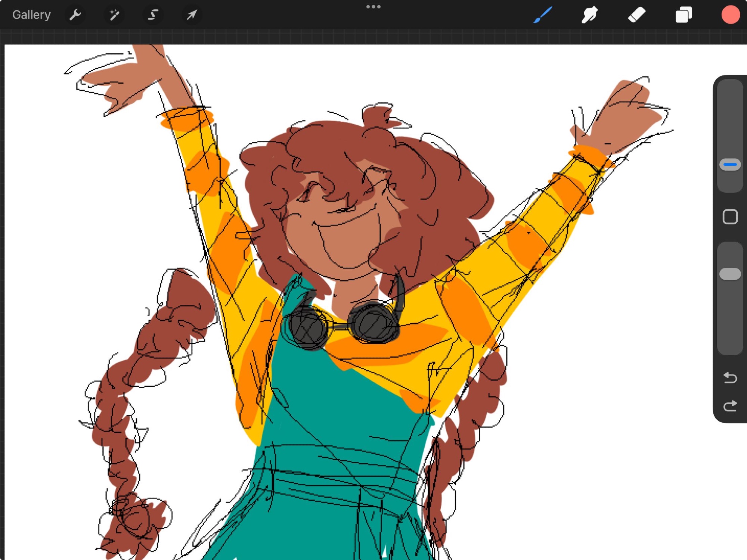Select the Eraser tool
Screen dimensions: 747x560
click(x=636, y=15)
